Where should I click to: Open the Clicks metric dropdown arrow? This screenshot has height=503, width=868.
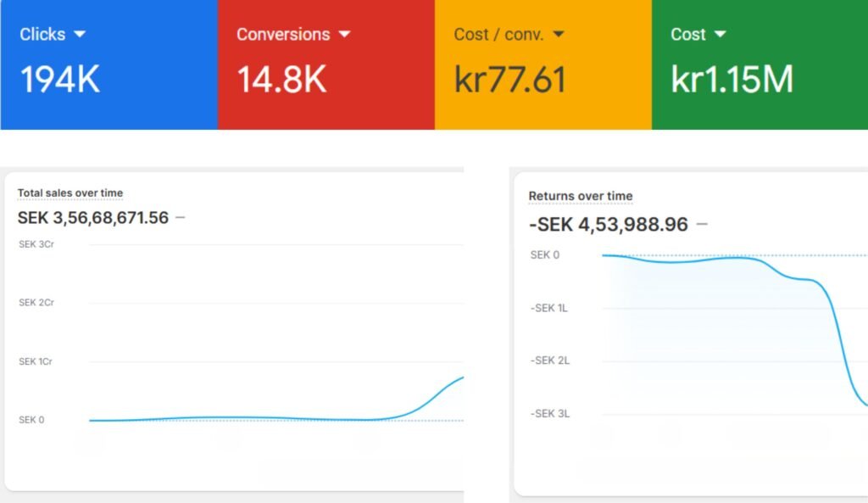pyautogui.click(x=80, y=35)
